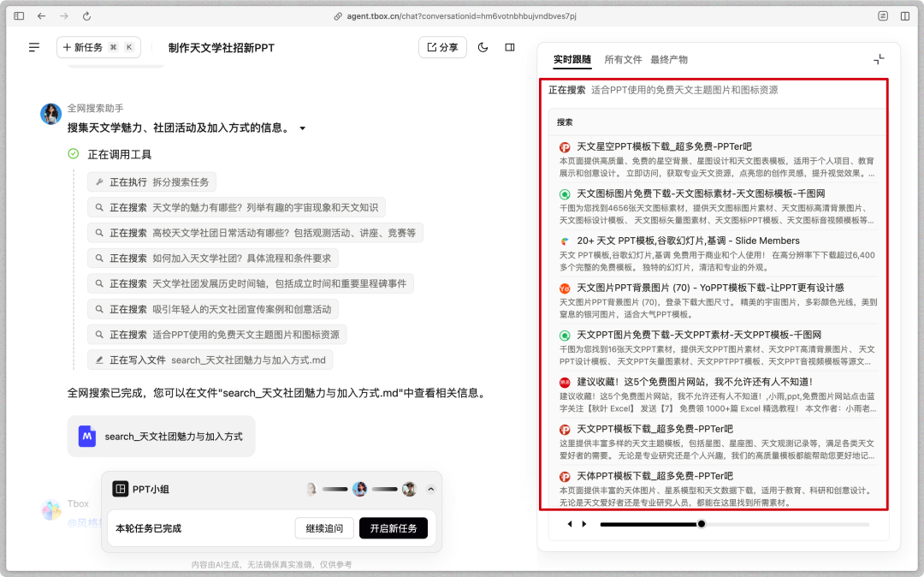Open search step 如何加入天文学社团
This screenshot has height=577, width=924.
tap(213, 259)
